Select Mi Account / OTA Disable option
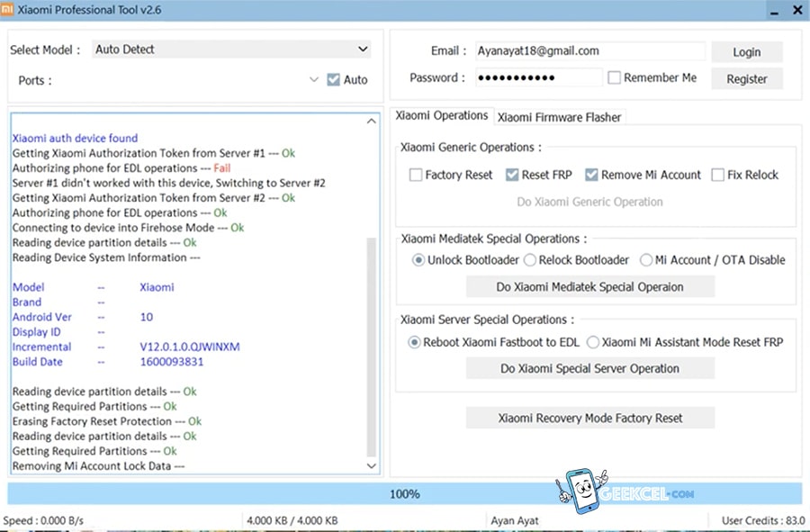Viewport: 810px width, 532px height. tap(645, 260)
